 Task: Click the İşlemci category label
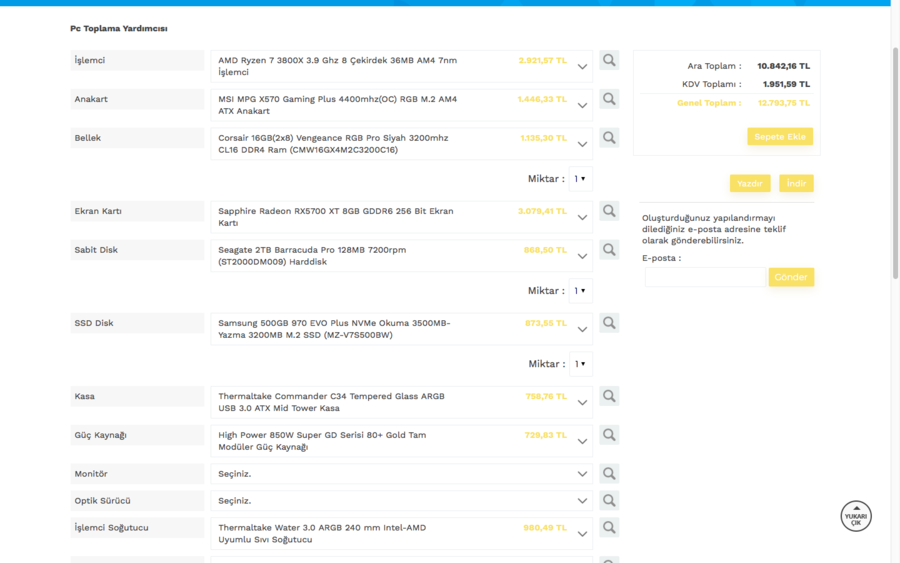137,60
